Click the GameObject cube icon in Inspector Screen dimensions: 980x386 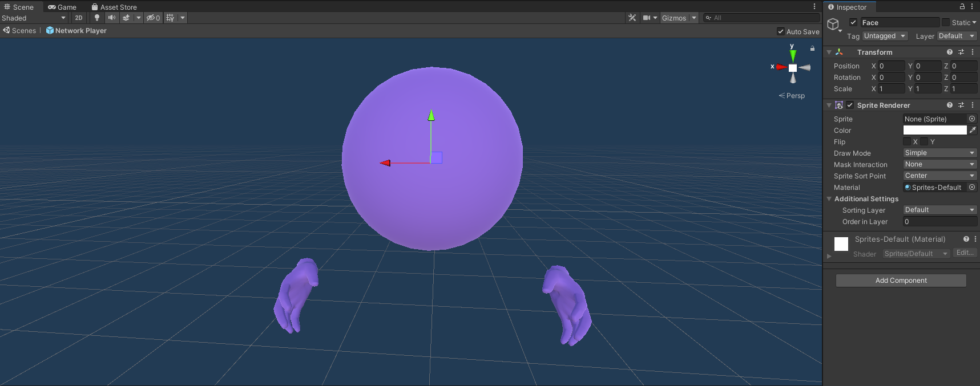point(833,24)
